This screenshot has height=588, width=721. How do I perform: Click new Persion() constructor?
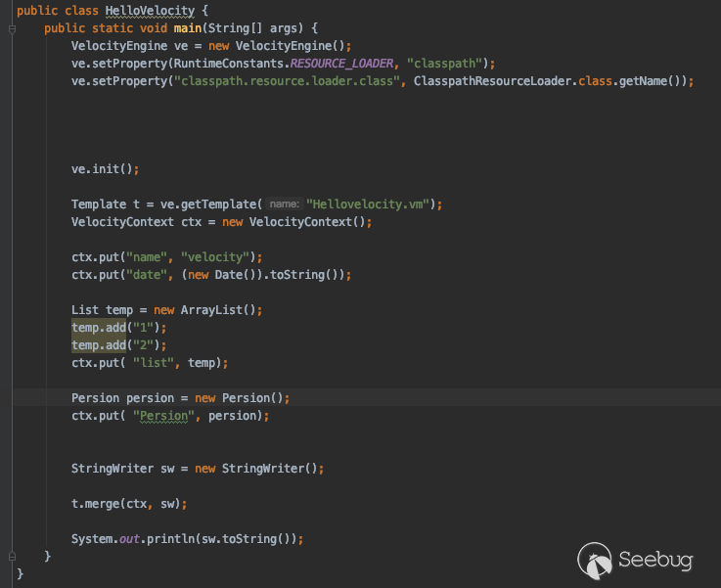[x=239, y=398]
